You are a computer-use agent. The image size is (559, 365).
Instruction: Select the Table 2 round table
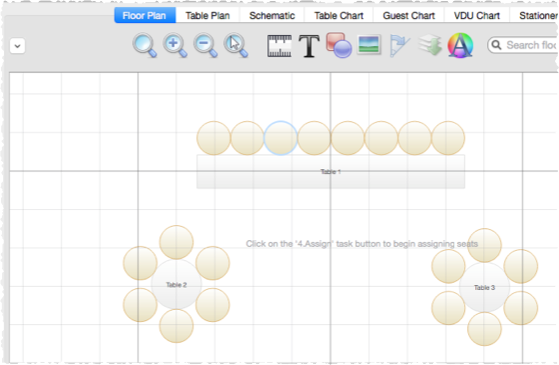(176, 284)
